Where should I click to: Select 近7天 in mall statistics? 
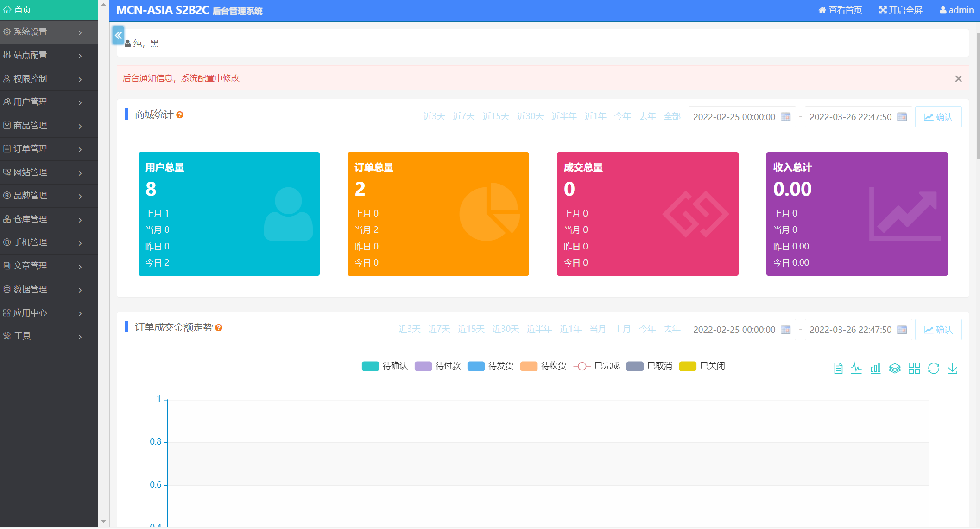463,116
